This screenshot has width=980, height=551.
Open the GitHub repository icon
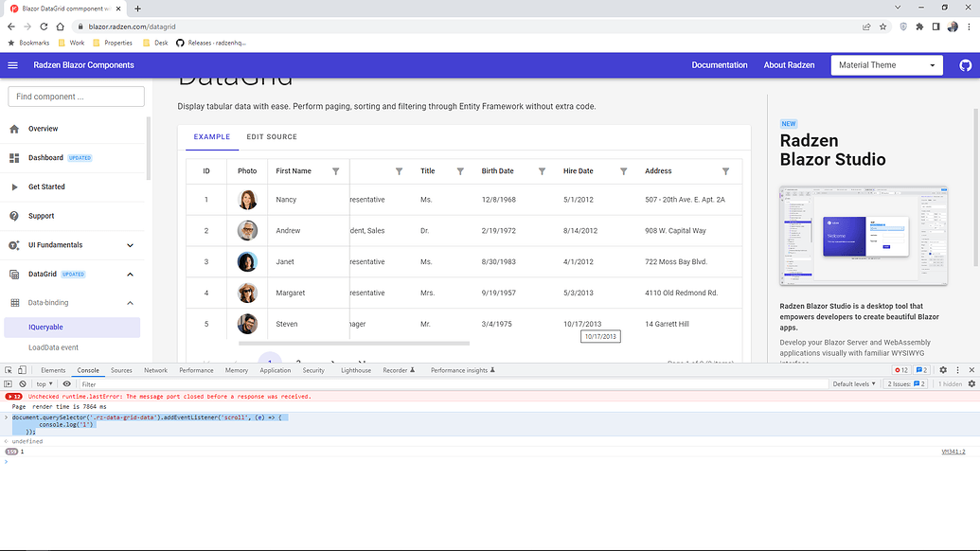[x=965, y=65]
